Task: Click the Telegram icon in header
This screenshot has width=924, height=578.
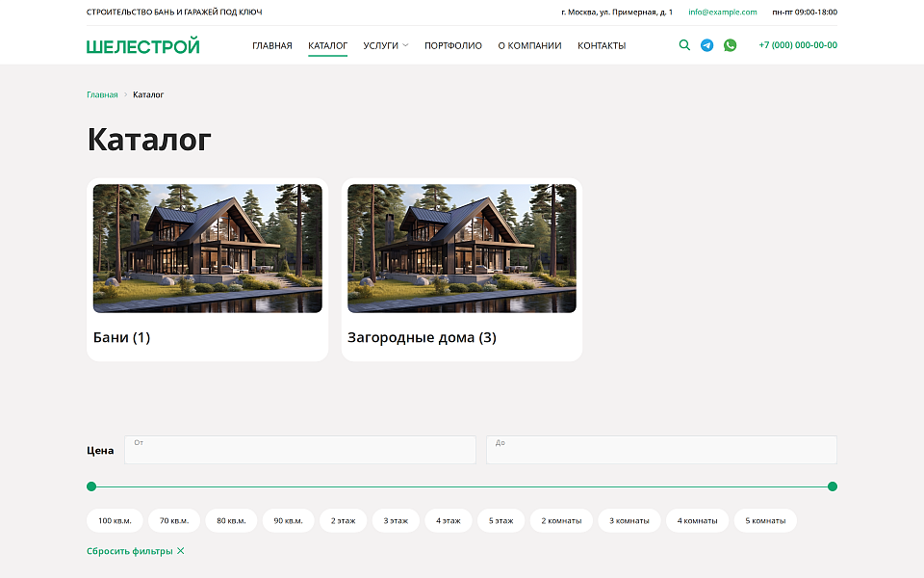Action: pos(707,45)
